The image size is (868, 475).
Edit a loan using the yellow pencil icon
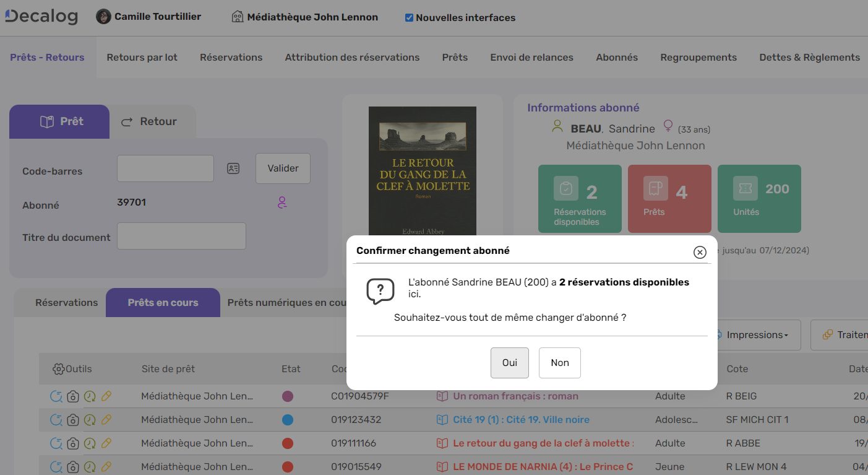(x=106, y=396)
